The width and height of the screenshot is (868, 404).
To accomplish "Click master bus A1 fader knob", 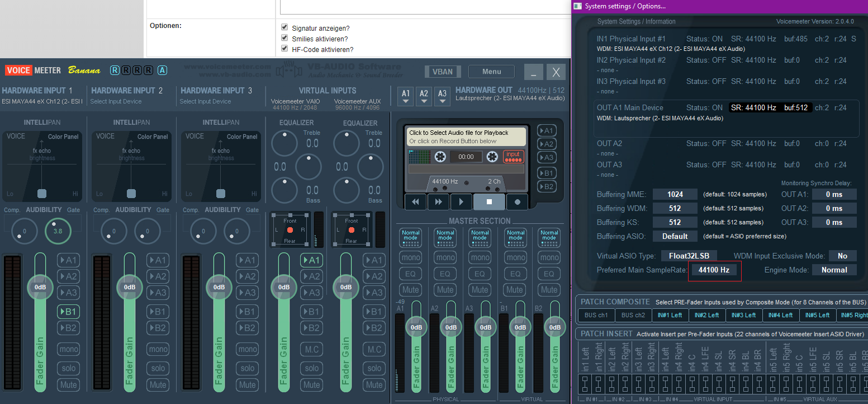I will tap(416, 327).
